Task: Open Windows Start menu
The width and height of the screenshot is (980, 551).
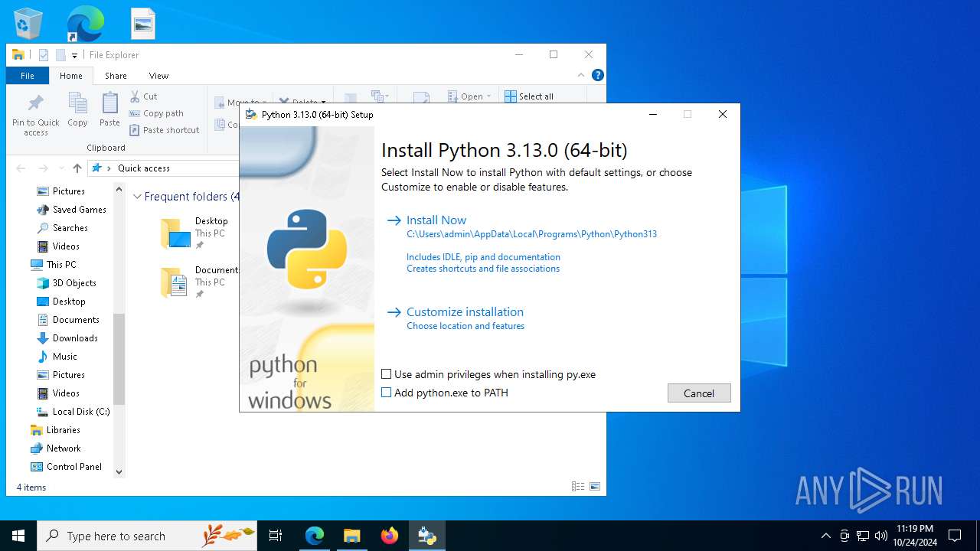Action: (18, 536)
